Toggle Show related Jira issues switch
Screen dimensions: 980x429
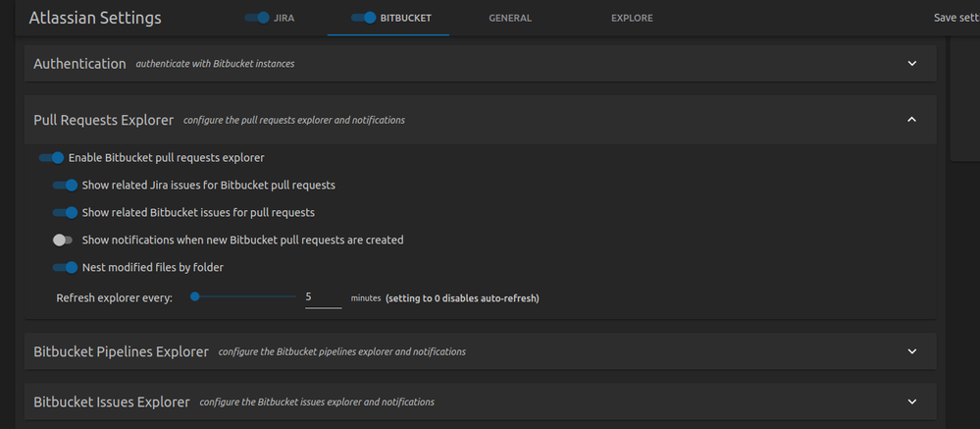(65, 186)
